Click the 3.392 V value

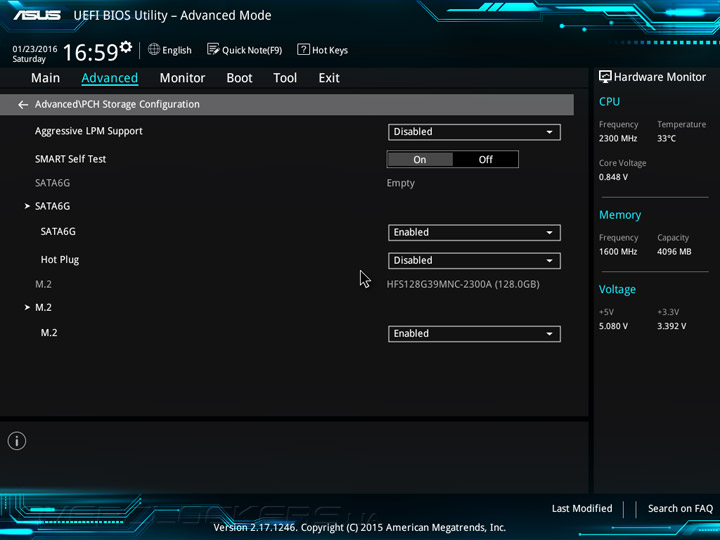coord(671,326)
